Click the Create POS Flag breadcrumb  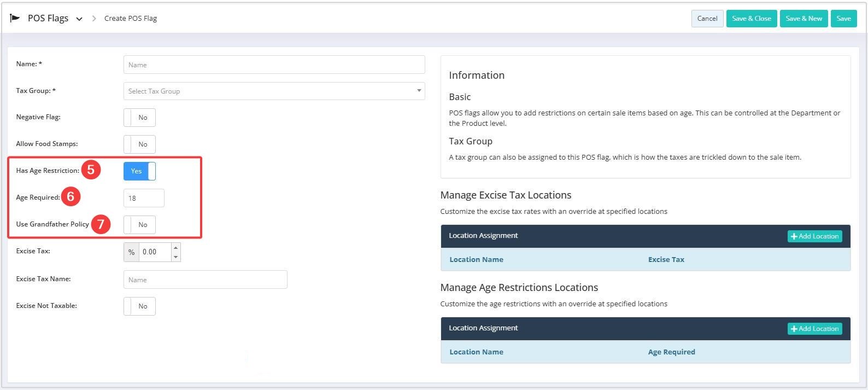pyautogui.click(x=131, y=19)
